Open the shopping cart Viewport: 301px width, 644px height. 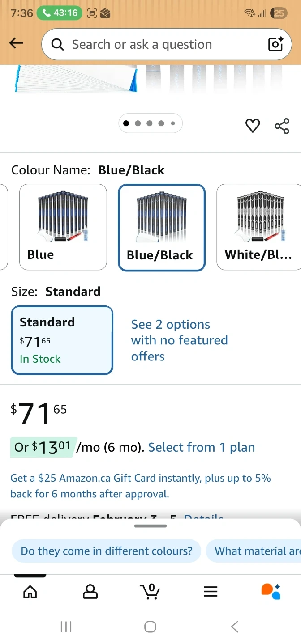pos(150,592)
